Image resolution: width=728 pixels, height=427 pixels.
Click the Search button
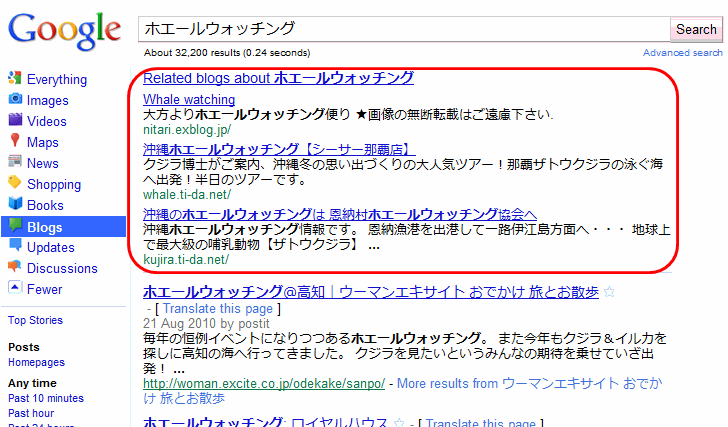coord(696,29)
